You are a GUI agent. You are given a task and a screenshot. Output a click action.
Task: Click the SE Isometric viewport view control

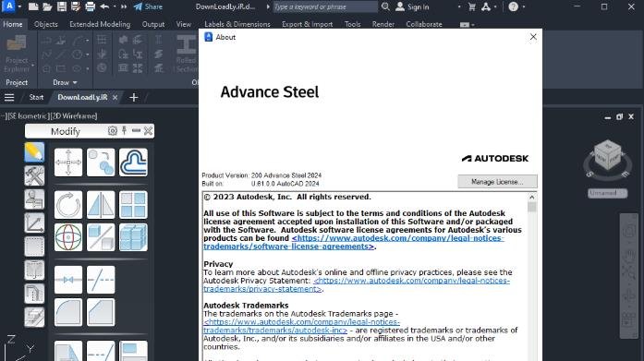pos(27,116)
